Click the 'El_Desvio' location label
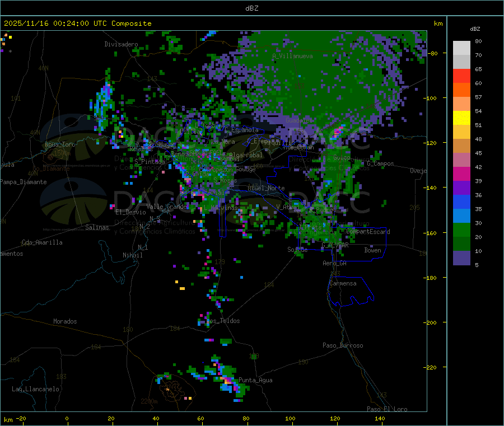This screenshot has width=504, height=426. tap(130, 212)
